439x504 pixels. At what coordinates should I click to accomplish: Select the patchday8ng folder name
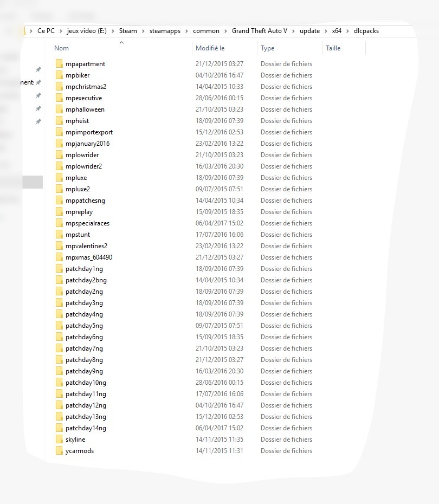coord(84,360)
